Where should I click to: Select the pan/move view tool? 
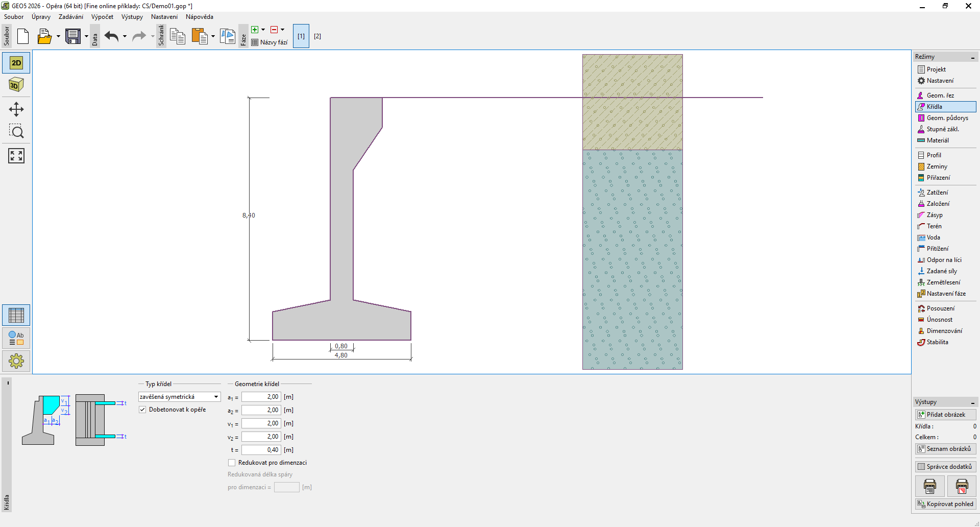click(x=16, y=109)
